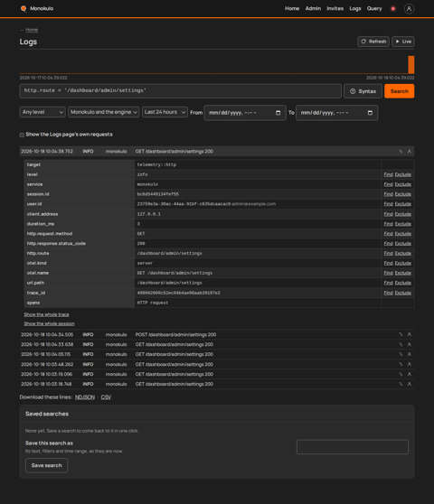Click the red status indicator dot
434x504 pixels.
click(x=392, y=9)
